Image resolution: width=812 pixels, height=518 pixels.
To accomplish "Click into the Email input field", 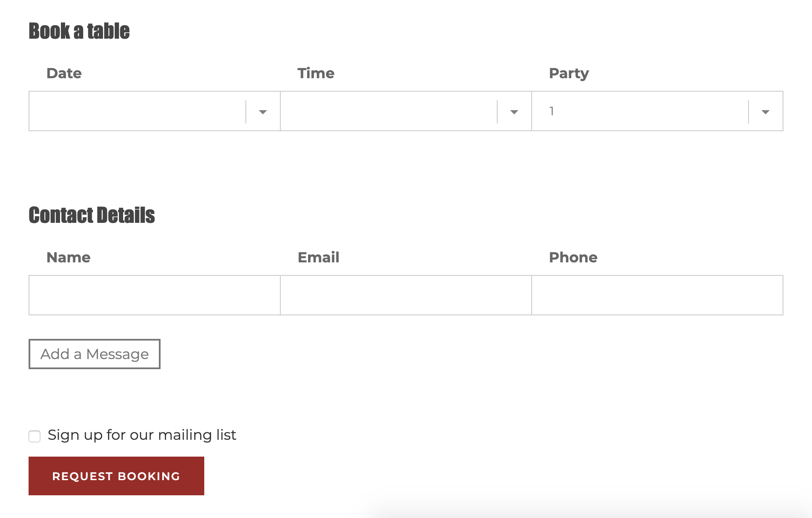I will (406, 295).
